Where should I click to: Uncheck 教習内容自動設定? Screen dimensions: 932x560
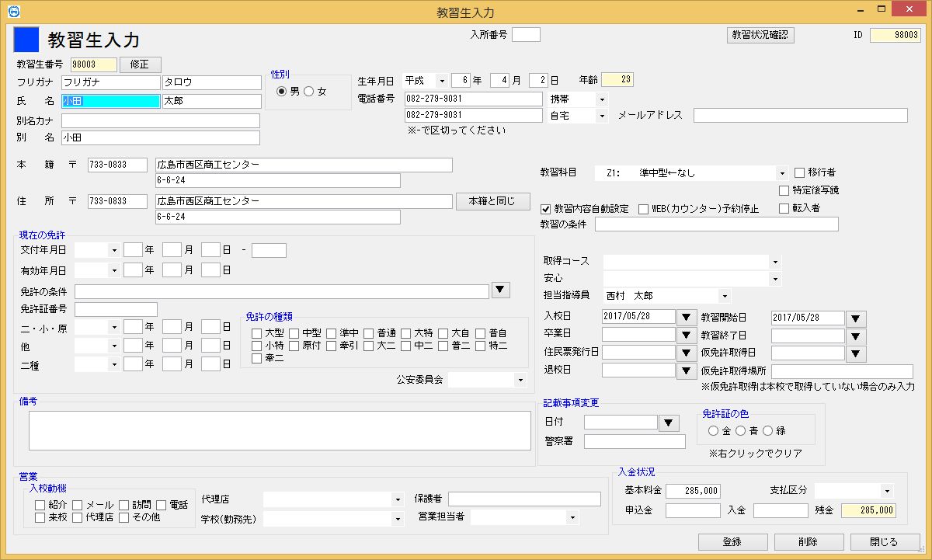[545, 209]
